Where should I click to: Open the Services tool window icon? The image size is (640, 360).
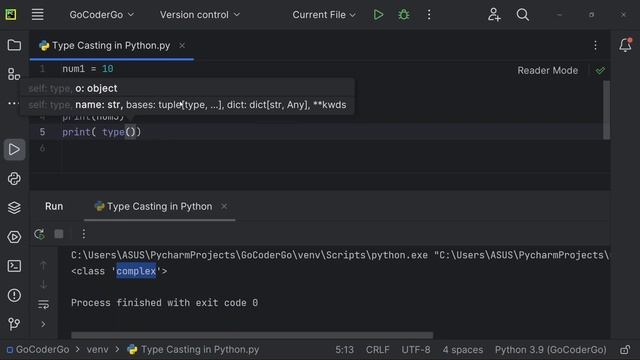pos(14,237)
